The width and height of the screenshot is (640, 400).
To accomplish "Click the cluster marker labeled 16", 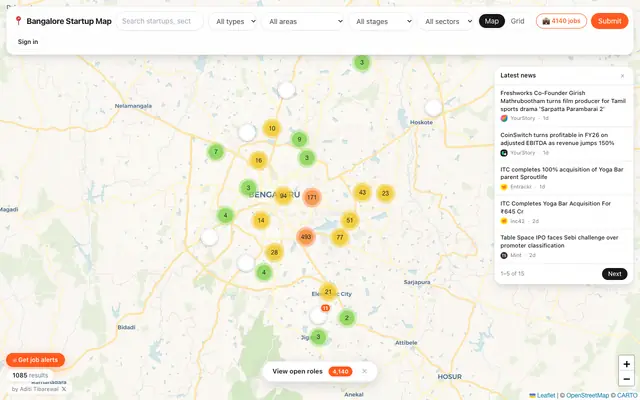I will [x=258, y=160].
